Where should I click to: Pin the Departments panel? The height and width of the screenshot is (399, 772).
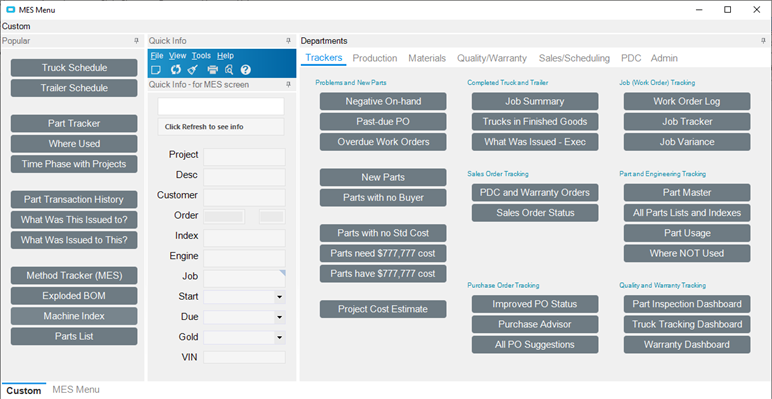(764, 41)
